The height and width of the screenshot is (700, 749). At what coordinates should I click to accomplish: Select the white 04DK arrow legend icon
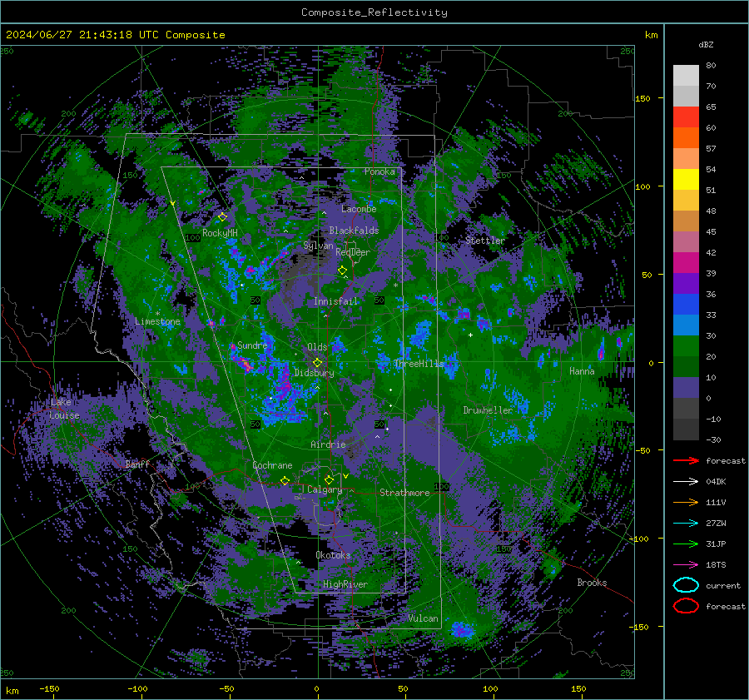[x=686, y=481]
